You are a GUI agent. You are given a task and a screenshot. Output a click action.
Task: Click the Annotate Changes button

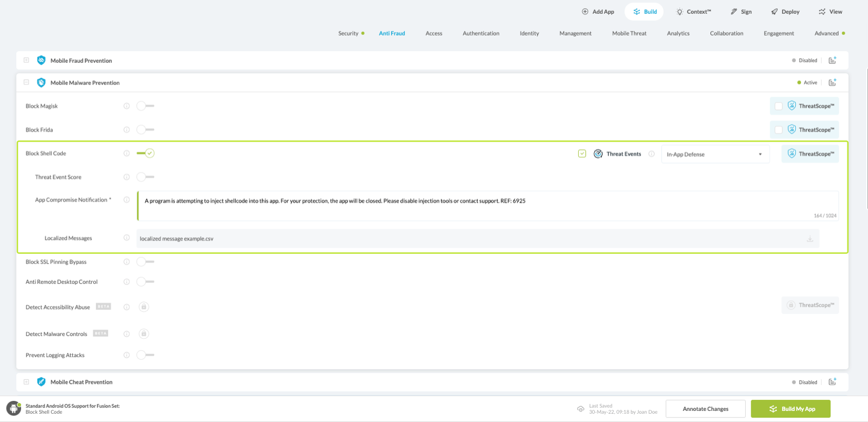coord(705,409)
